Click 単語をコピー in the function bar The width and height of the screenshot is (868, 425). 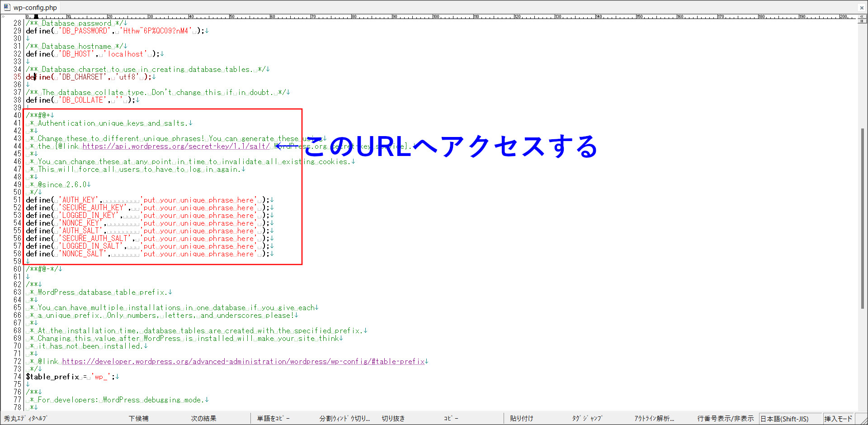tap(274, 419)
